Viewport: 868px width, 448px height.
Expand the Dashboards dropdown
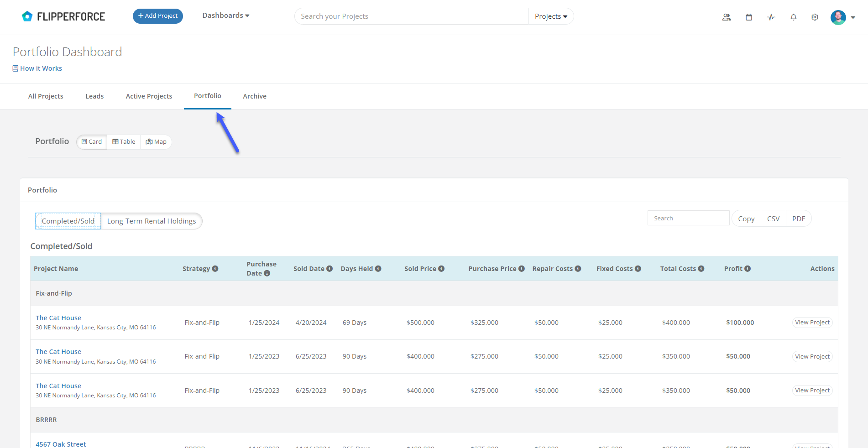point(226,16)
